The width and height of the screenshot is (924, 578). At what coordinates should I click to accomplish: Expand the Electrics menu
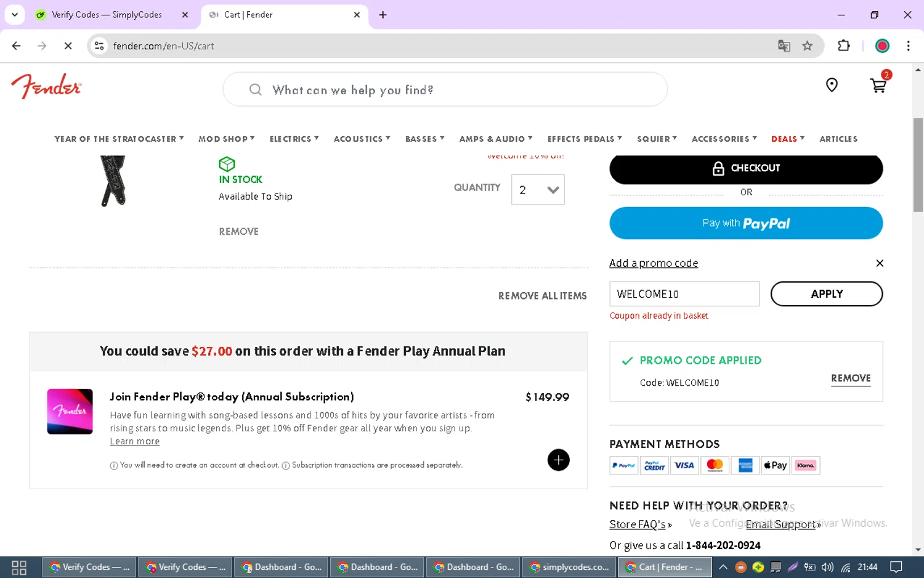click(x=294, y=139)
